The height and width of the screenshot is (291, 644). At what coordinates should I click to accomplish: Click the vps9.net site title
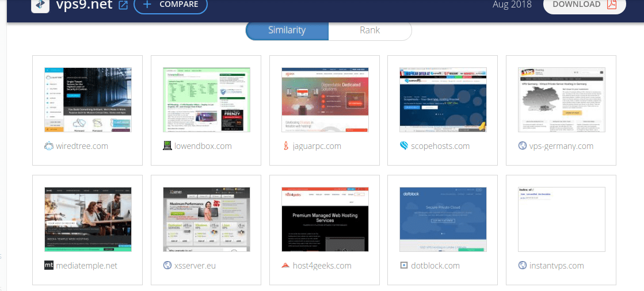click(x=85, y=5)
